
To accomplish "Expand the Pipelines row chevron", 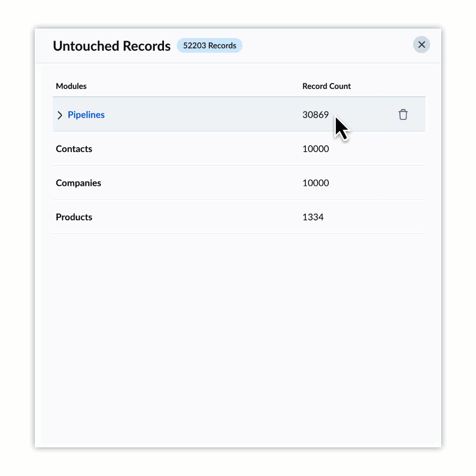I will tap(60, 115).
